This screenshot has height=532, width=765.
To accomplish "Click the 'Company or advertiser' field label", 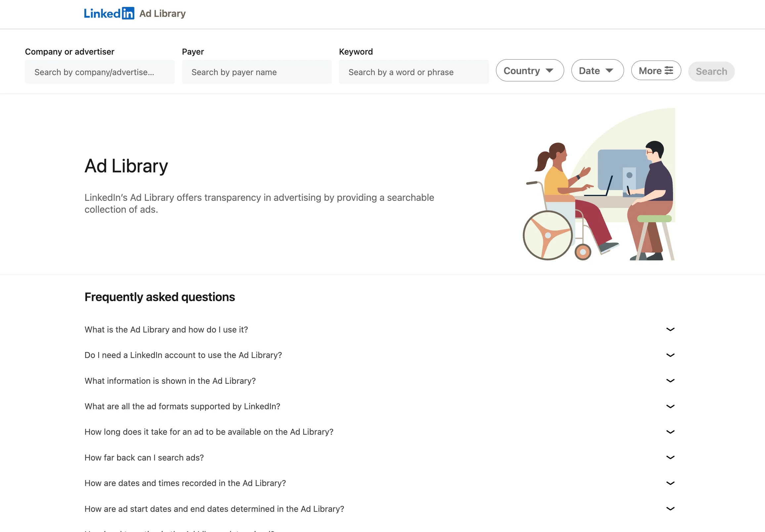I will (69, 52).
